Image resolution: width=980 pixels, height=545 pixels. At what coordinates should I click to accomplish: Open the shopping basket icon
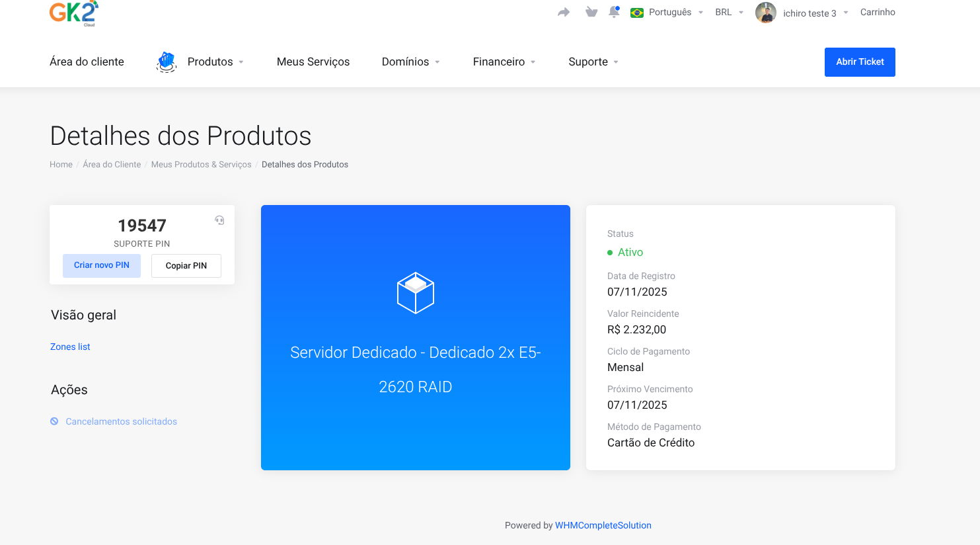tap(591, 13)
